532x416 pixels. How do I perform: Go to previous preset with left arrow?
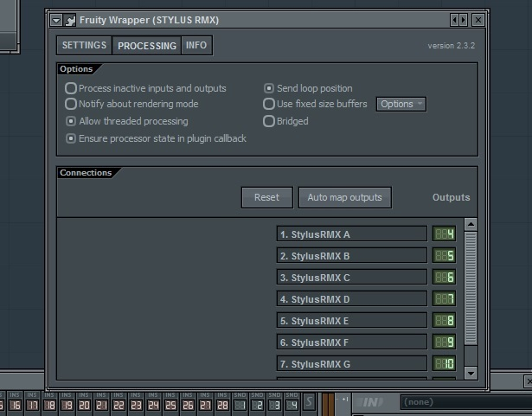[x=454, y=20]
